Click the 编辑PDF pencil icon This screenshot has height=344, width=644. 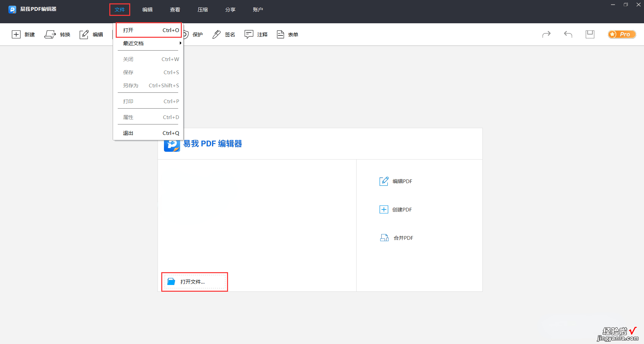(384, 181)
